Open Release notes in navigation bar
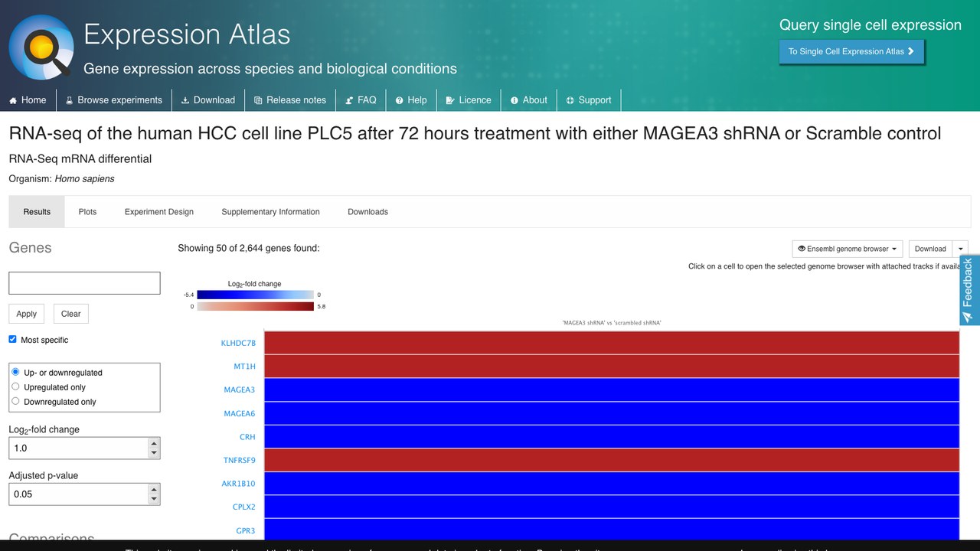 pyautogui.click(x=290, y=100)
